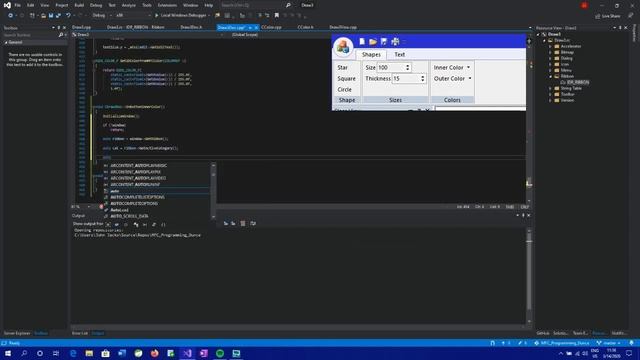Click the Undo toolbar icon
Viewport: 640px width, 360px height.
coord(68,16)
